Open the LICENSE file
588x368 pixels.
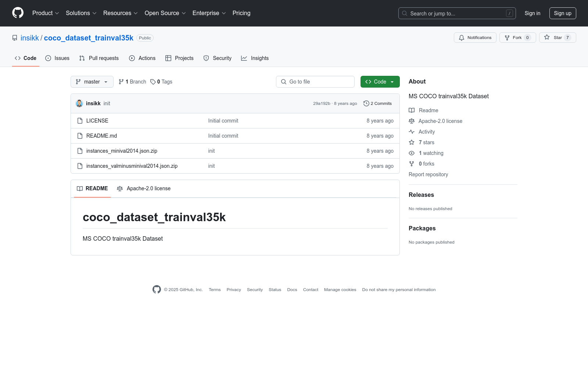pyautogui.click(x=97, y=121)
